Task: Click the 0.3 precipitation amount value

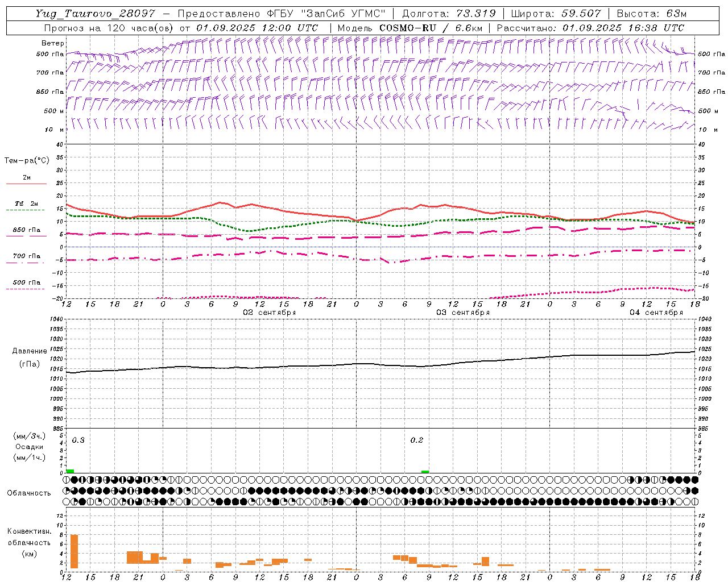Action: pyautogui.click(x=78, y=440)
